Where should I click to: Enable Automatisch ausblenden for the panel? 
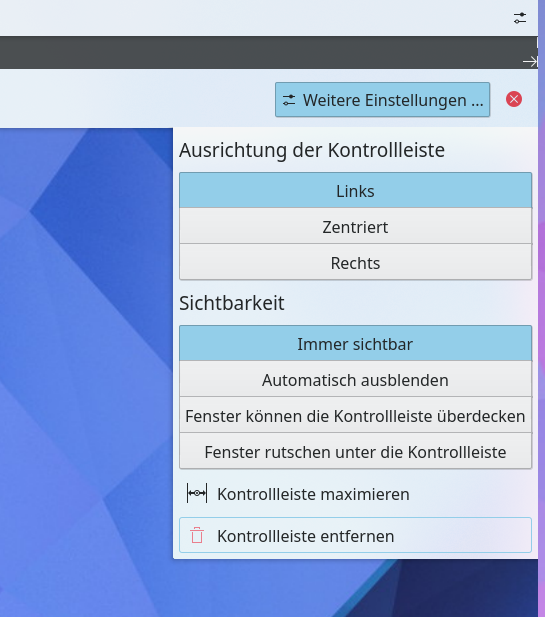click(355, 379)
